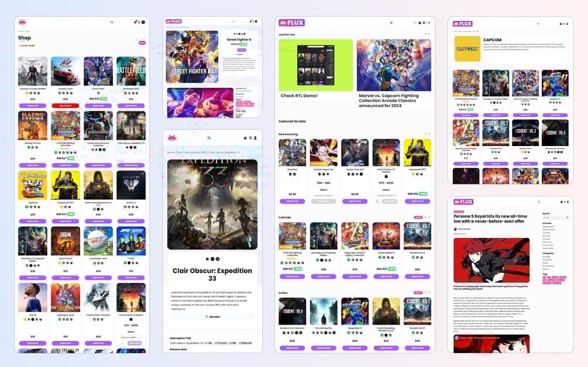Add Street Fighter 6 to cart
Viewport: 588px width, 367px height.
(x=242, y=50)
